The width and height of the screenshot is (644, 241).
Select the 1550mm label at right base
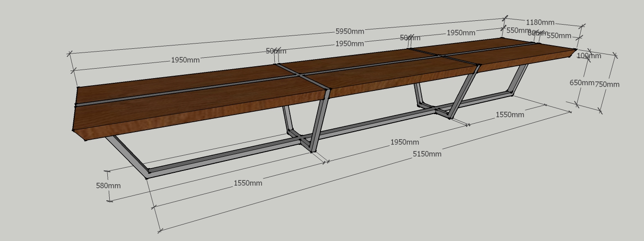pos(509,115)
